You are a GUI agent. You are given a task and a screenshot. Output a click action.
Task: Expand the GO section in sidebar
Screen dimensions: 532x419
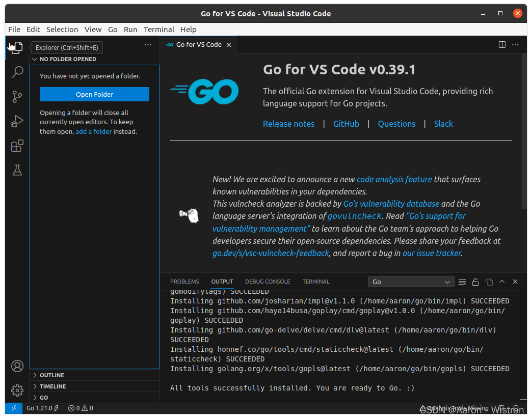coord(94,398)
